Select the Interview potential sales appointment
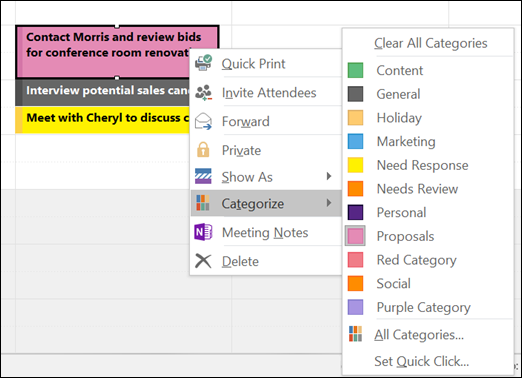This screenshot has height=378, width=522. [103, 92]
